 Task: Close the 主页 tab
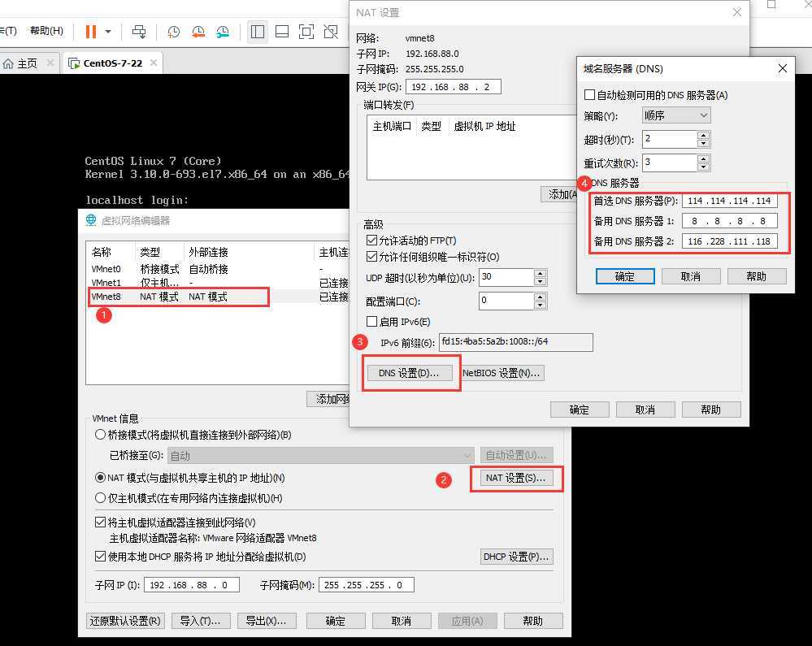(50, 63)
